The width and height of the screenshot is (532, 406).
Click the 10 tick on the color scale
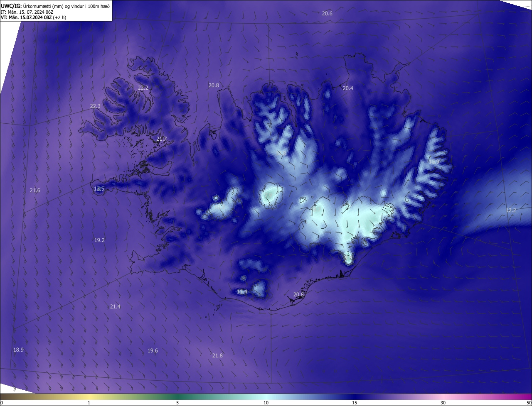(x=266, y=403)
